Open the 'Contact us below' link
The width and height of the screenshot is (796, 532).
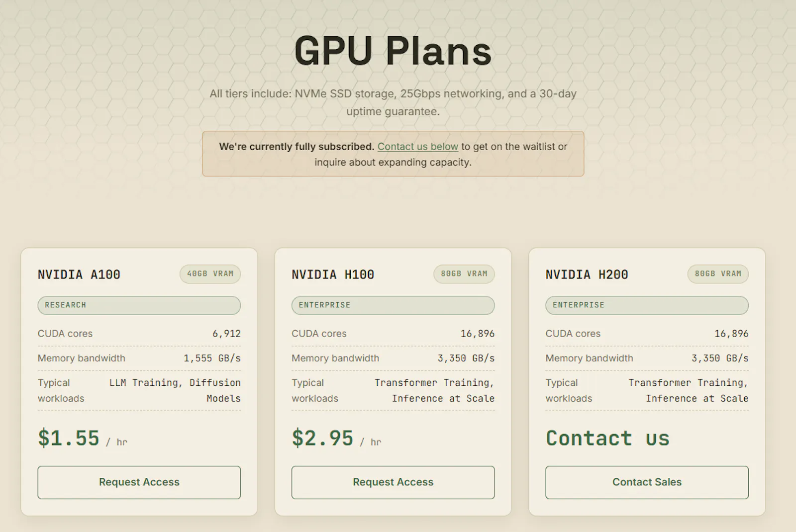coord(417,147)
